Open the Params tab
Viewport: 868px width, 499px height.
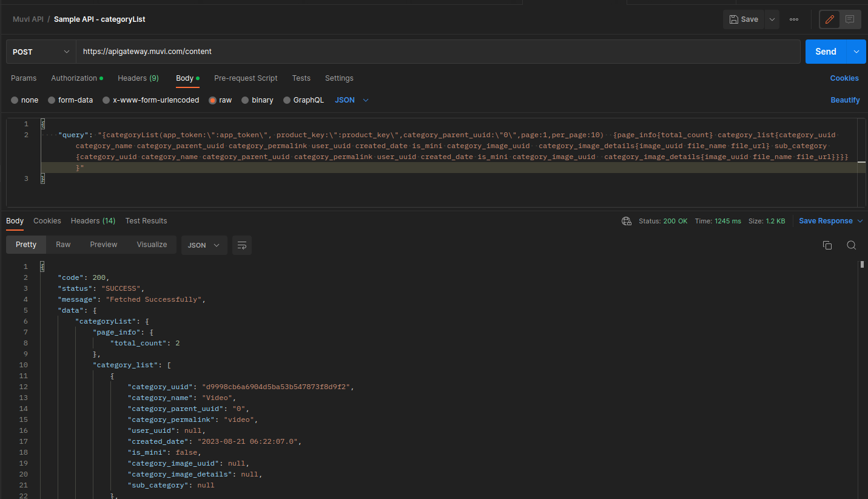pyautogui.click(x=24, y=78)
